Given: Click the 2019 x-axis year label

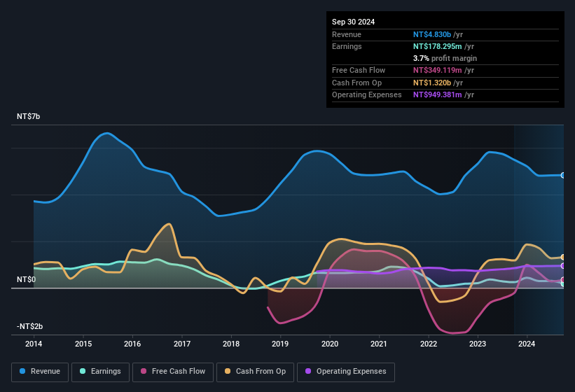Looking at the screenshot, I should pyautogui.click(x=280, y=344).
